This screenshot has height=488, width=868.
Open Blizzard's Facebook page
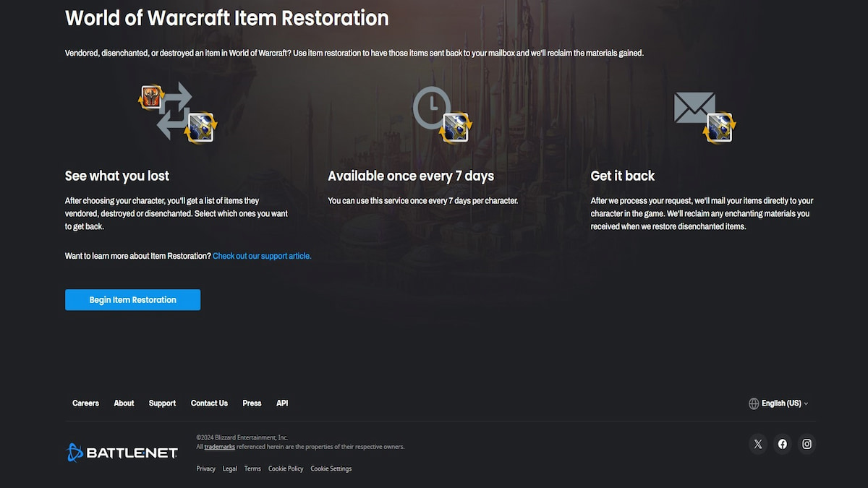782,443
